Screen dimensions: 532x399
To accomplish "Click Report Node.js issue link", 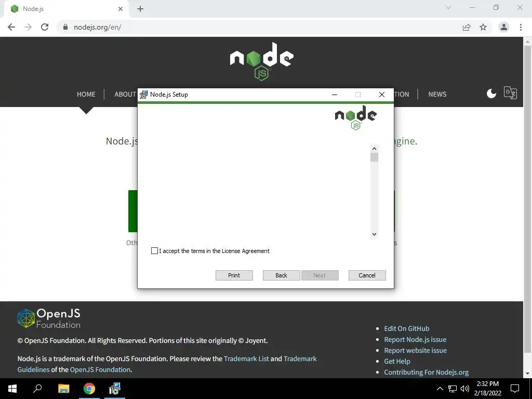I will [415, 339].
